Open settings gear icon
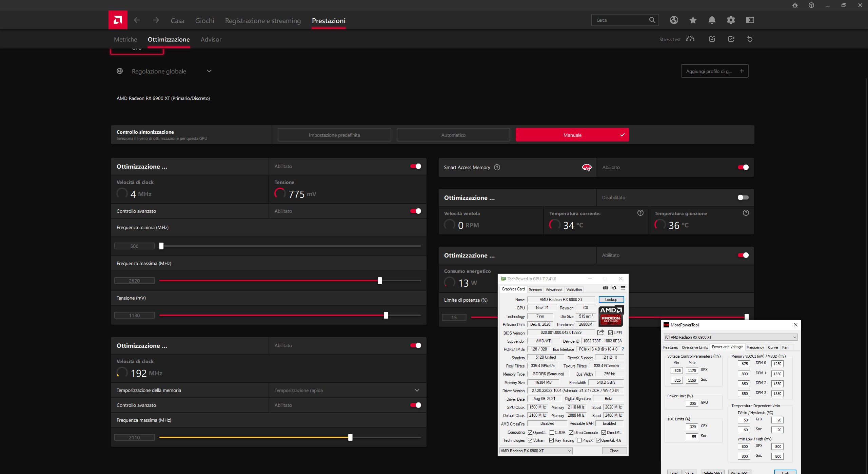Image resolution: width=868 pixels, height=474 pixels. click(731, 20)
